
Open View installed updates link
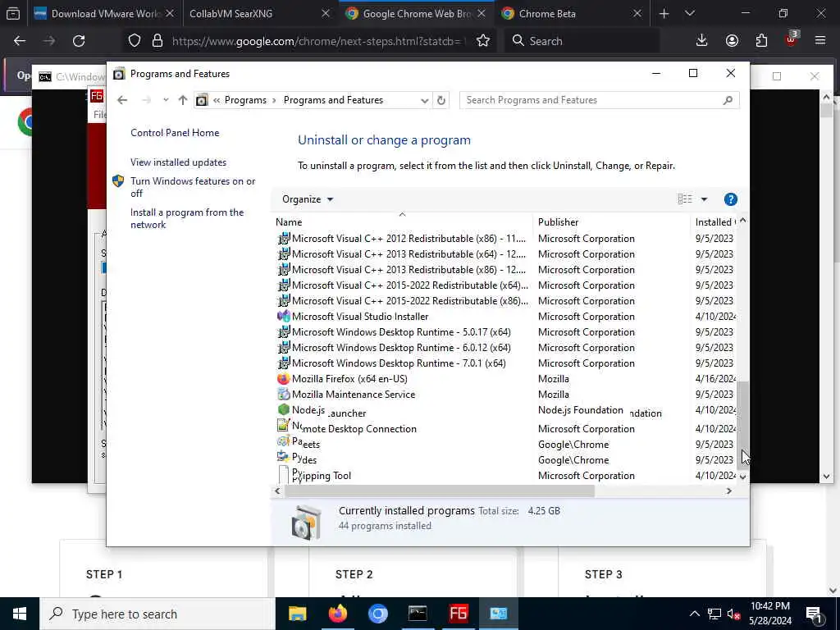(178, 162)
